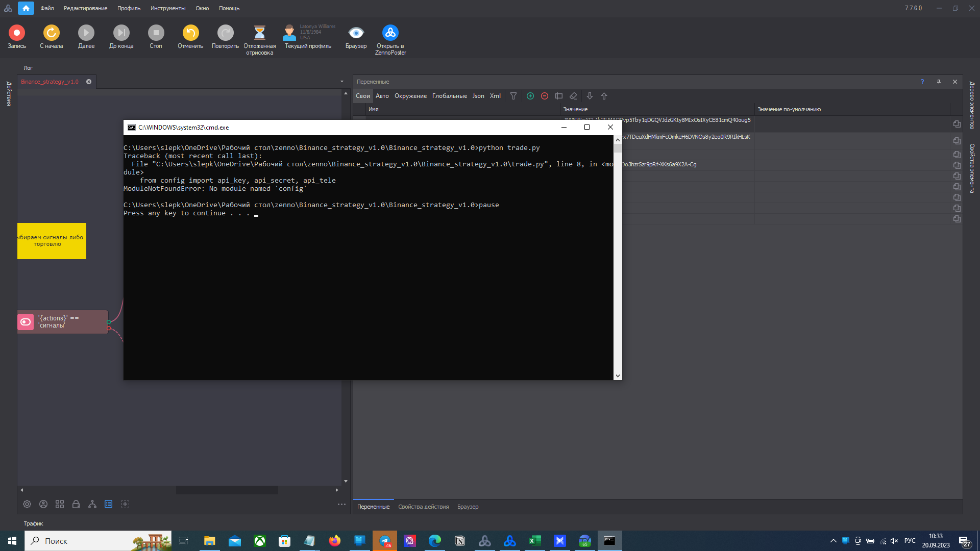Toggle the Браузер eye button
Viewport: 980px width, 551px height.
click(356, 33)
